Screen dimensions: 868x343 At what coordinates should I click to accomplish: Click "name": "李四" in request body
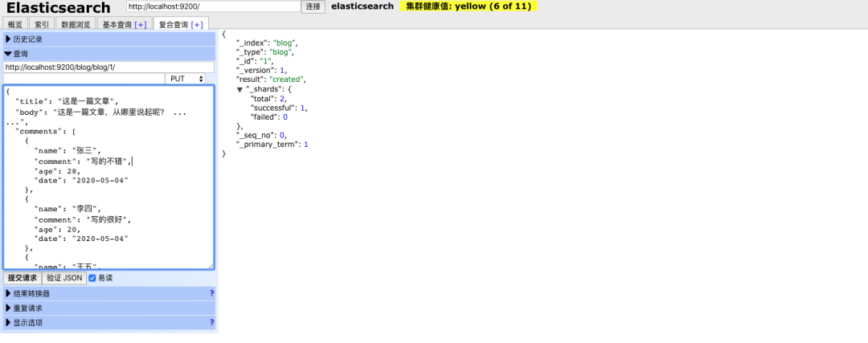(x=68, y=209)
